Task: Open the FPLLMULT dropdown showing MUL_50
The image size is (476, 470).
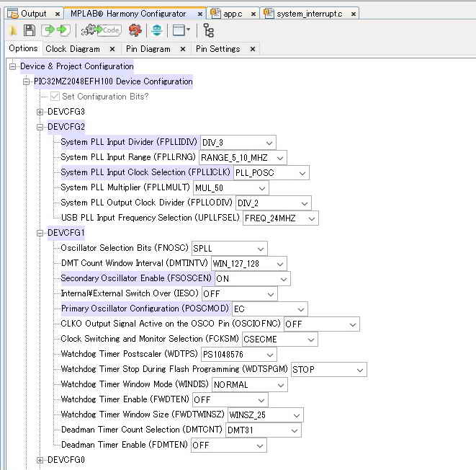Action: pos(230,188)
